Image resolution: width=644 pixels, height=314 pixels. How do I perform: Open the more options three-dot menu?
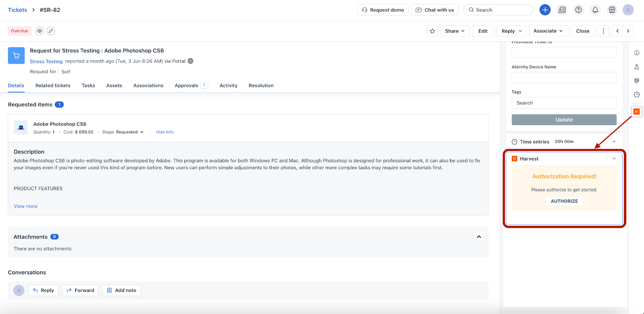603,31
